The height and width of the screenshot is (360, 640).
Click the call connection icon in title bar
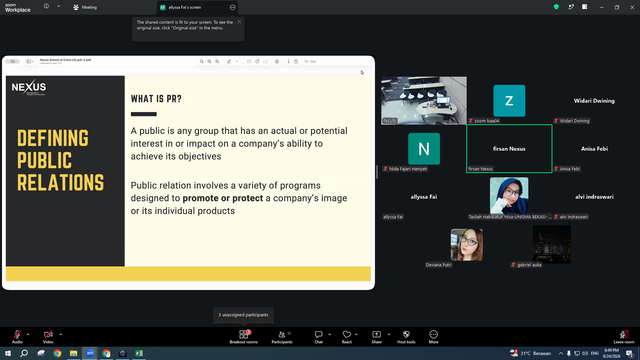click(x=571, y=7)
